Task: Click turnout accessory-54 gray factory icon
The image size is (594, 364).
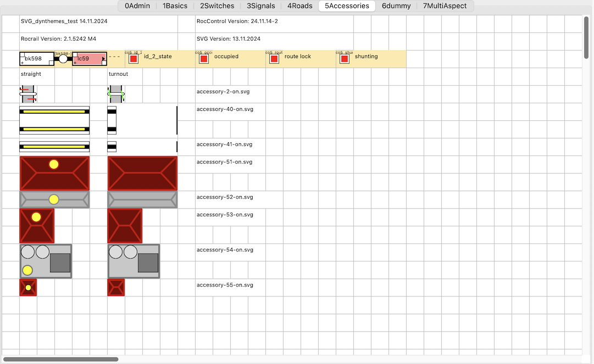Action: tap(134, 261)
